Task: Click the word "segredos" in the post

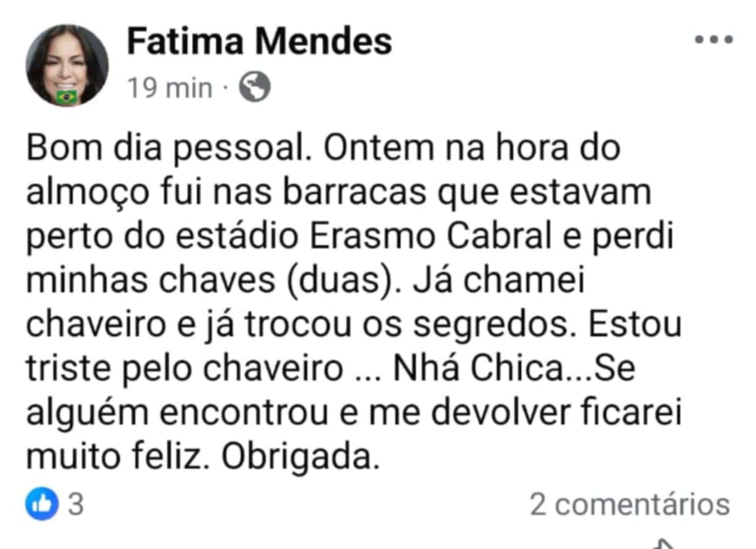Action: coord(490,325)
